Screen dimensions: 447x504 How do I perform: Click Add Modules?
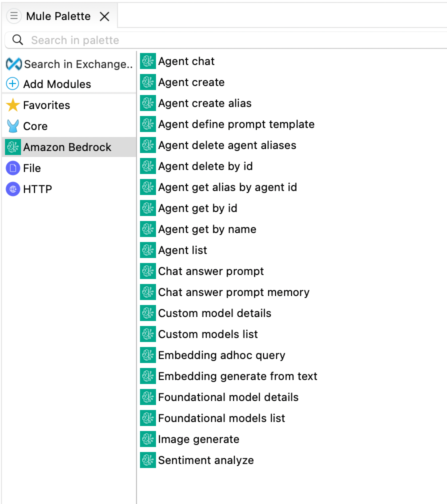click(x=57, y=84)
